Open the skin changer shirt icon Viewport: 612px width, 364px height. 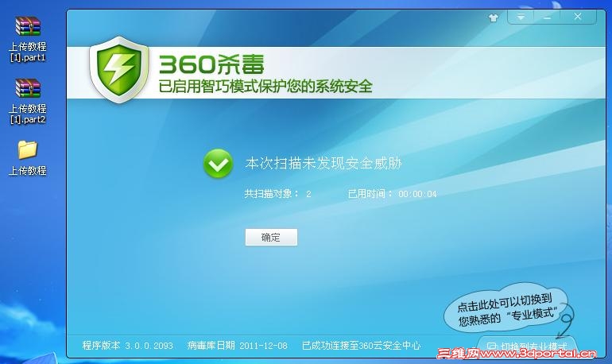pos(494,17)
